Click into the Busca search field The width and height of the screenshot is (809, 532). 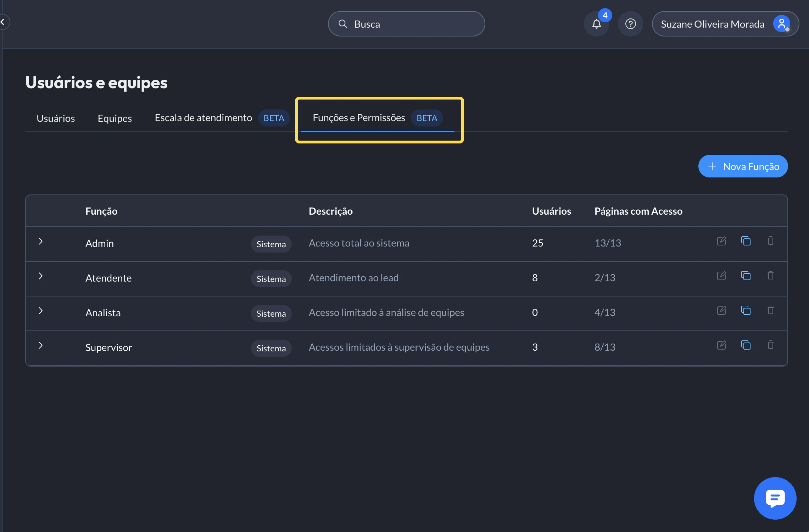point(411,24)
